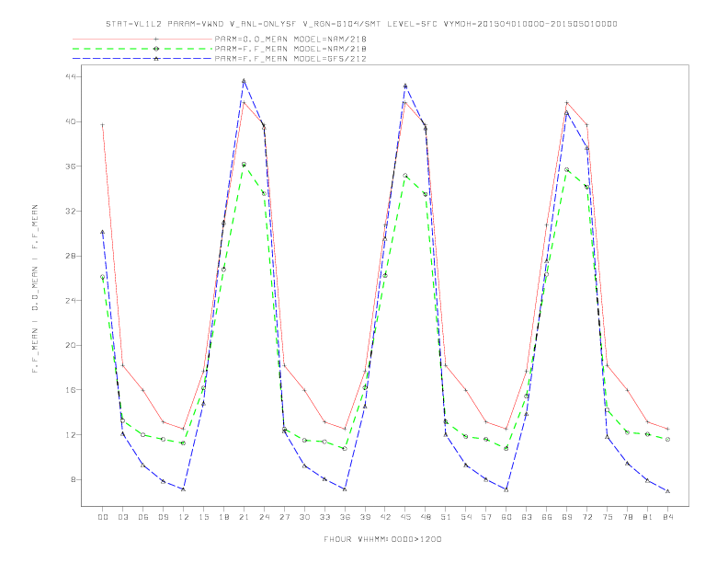Click x-axis tick label 27
The width and height of the screenshot is (728, 563).
pyautogui.click(x=284, y=517)
